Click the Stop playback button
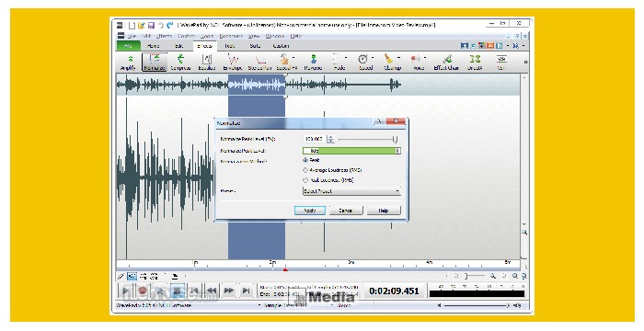The image size is (644, 331). (x=177, y=291)
